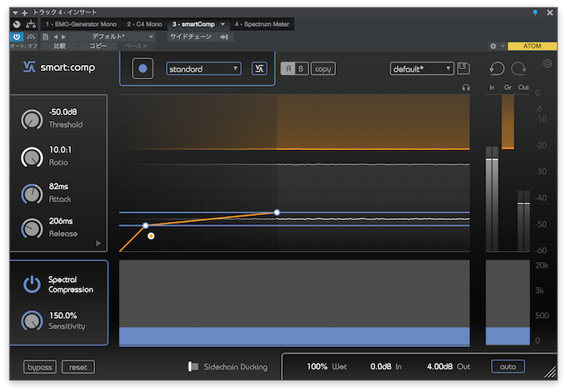Open the insert window triangle menu

point(15,13)
